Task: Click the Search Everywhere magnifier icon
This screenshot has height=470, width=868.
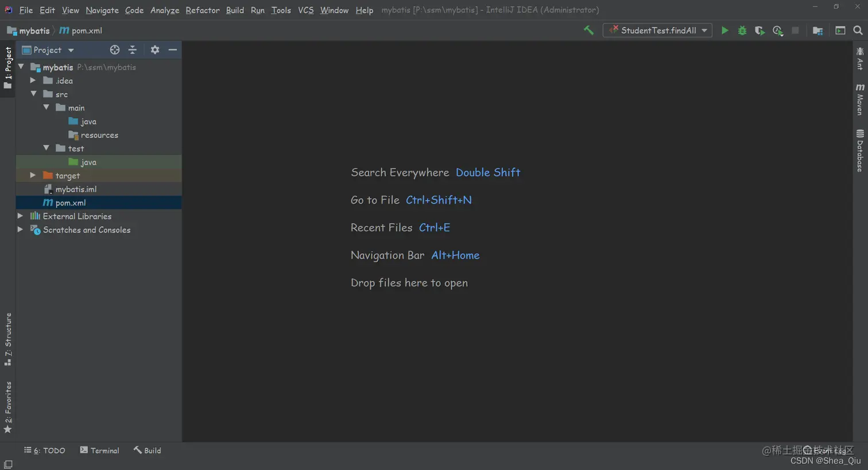Action: coord(858,30)
